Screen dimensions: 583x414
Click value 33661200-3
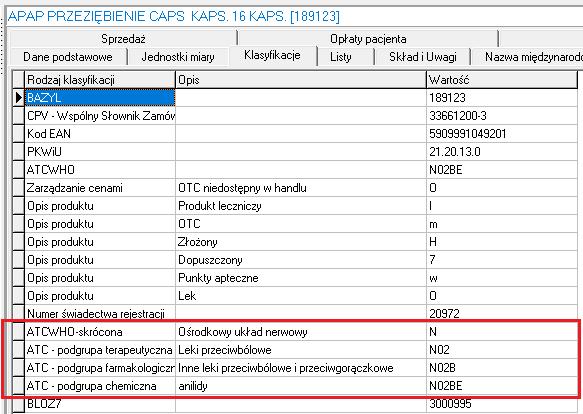click(x=502, y=116)
